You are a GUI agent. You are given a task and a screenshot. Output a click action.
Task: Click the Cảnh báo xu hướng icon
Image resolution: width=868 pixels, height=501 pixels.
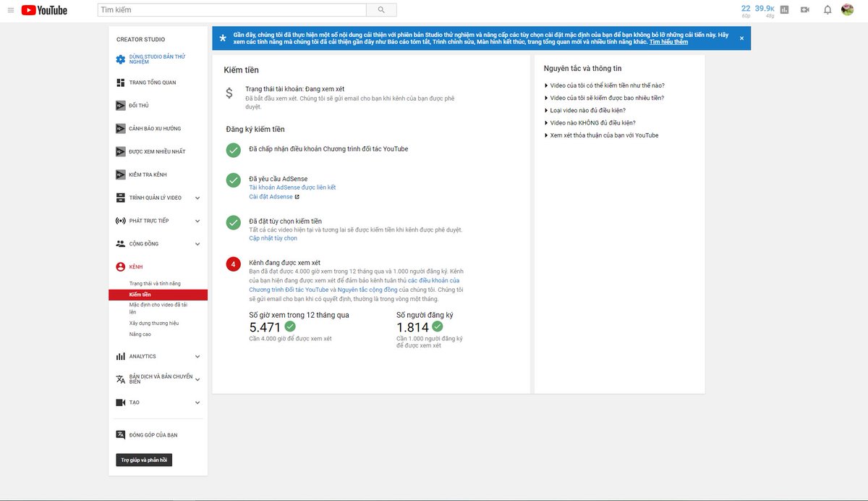click(x=121, y=129)
